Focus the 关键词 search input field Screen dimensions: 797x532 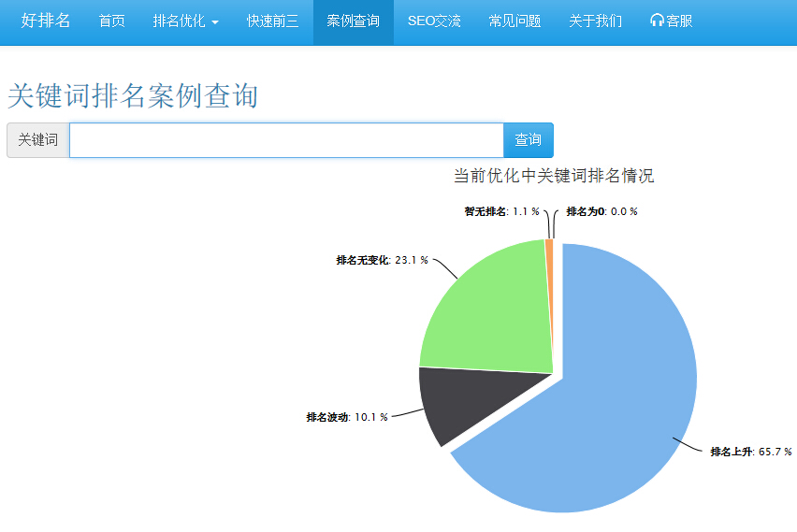pos(286,140)
